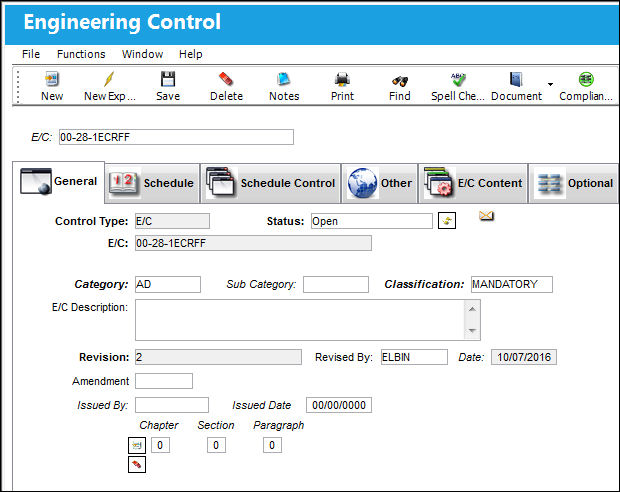Viewport: 620px width, 492px height.
Task: Click the Delete eraser icon
Action: click(x=226, y=79)
